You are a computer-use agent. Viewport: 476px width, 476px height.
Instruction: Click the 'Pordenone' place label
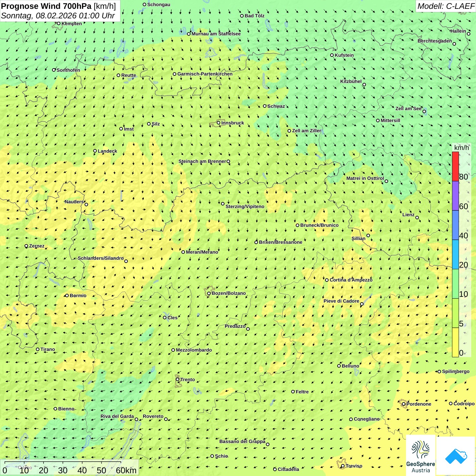point(419,404)
